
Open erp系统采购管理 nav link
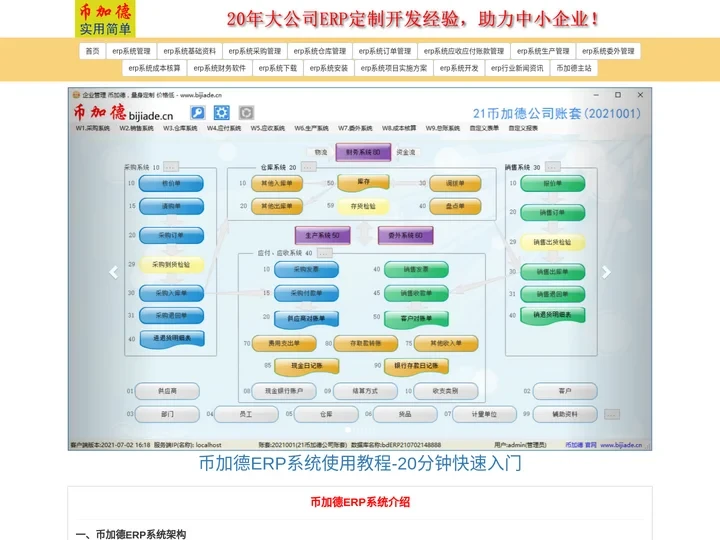coord(255,51)
